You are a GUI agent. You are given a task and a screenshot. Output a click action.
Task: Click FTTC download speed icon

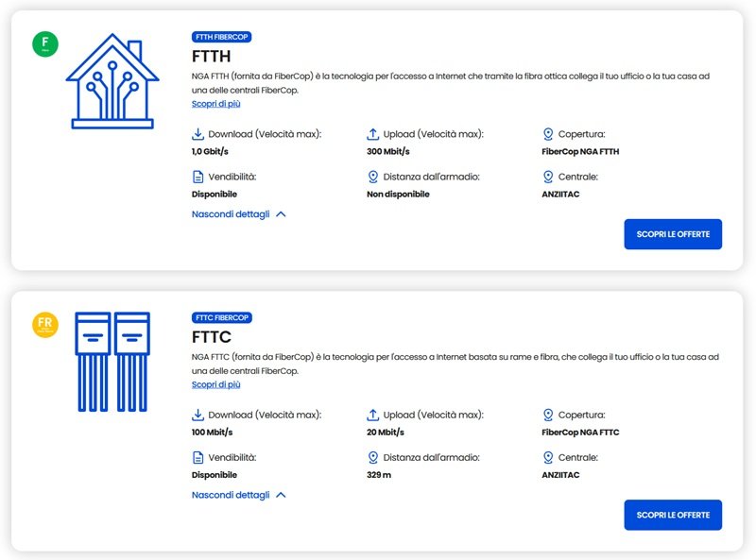pyautogui.click(x=198, y=415)
